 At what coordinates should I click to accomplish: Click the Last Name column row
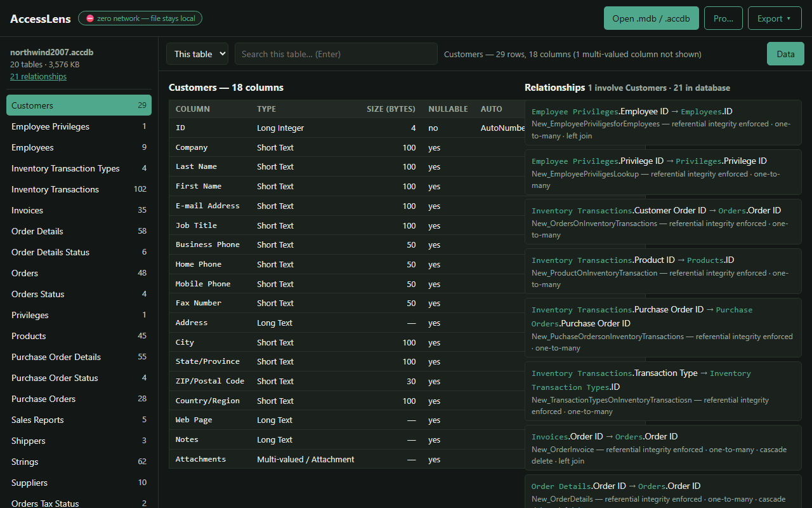347,167
